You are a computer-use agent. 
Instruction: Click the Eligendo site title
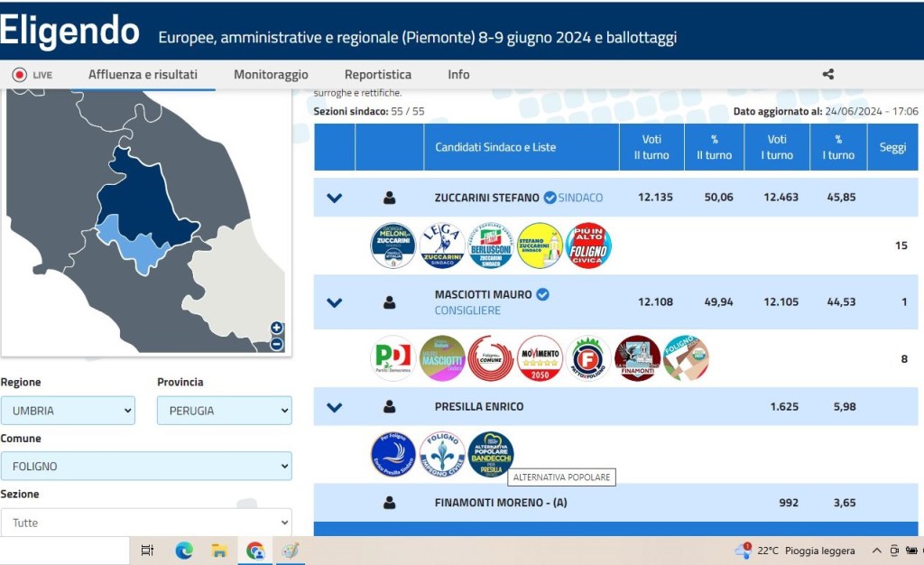70,32
